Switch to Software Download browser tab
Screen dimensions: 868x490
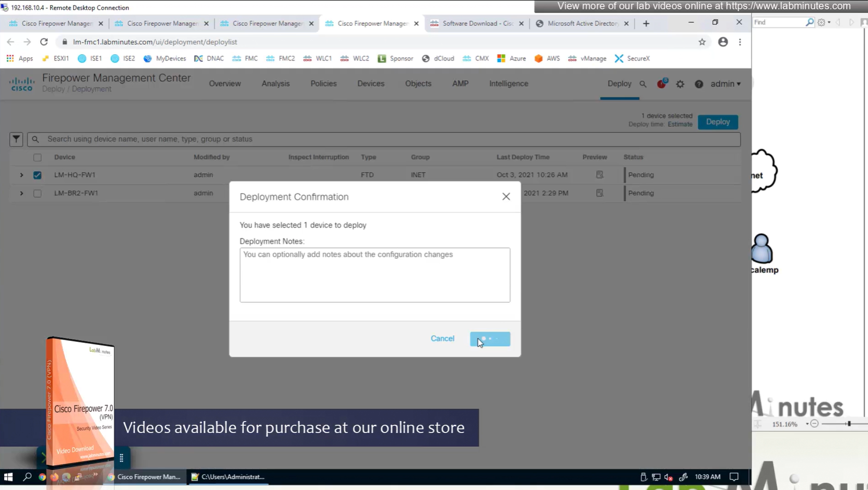click(477, 23)
